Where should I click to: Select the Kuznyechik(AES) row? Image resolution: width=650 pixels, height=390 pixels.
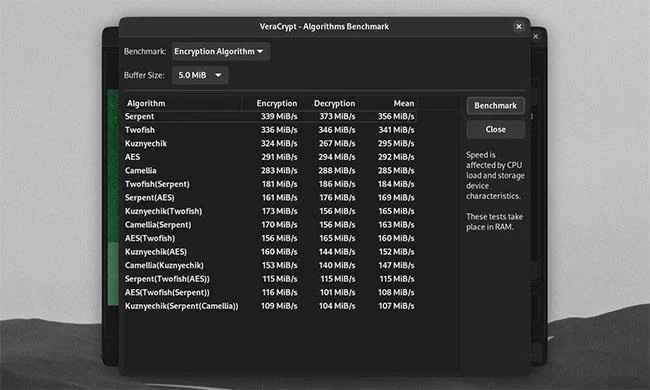270,252
